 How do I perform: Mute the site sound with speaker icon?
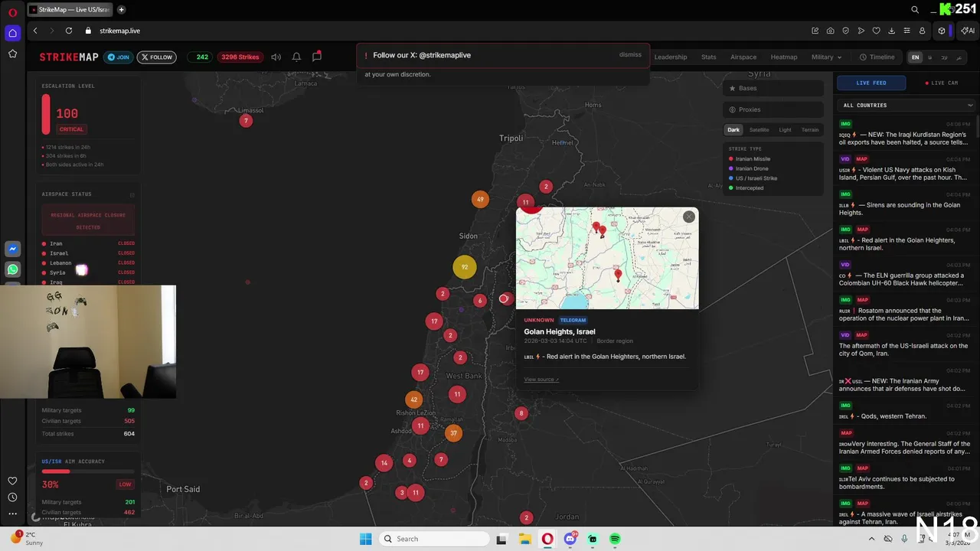click(x=276, y=57)
